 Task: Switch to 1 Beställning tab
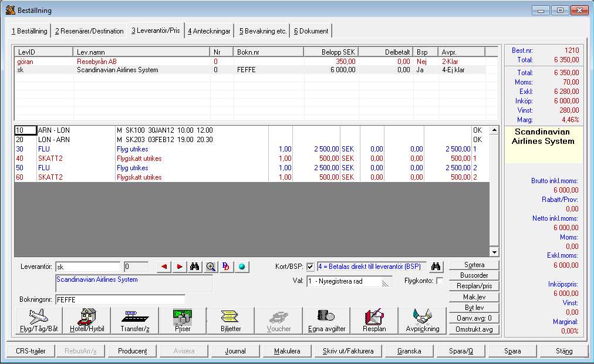(x=29, y=31)
